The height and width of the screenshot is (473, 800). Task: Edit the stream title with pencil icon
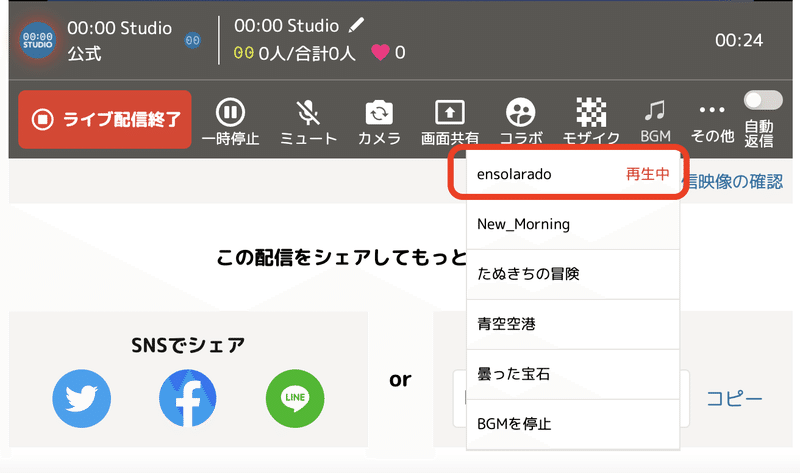(x=357, y=25)
